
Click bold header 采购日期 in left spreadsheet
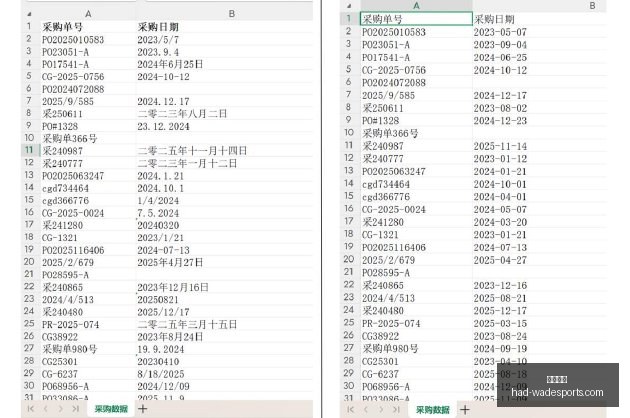(158, 27)
